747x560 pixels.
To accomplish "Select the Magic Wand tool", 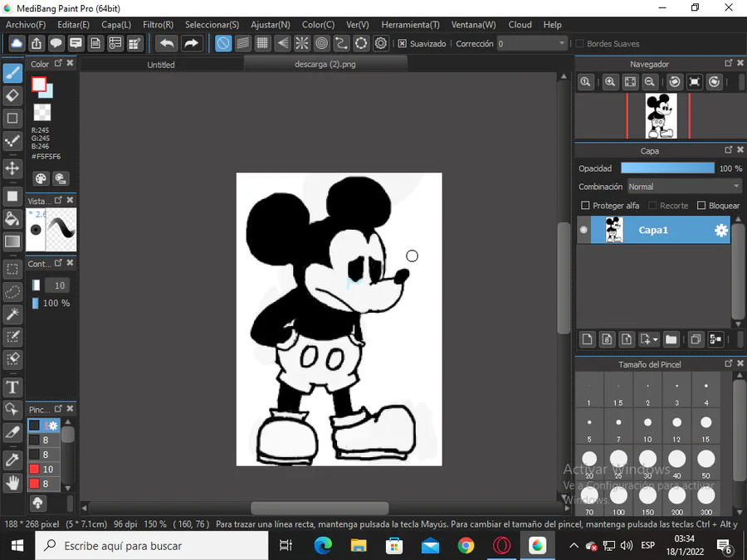I will 12,314.
